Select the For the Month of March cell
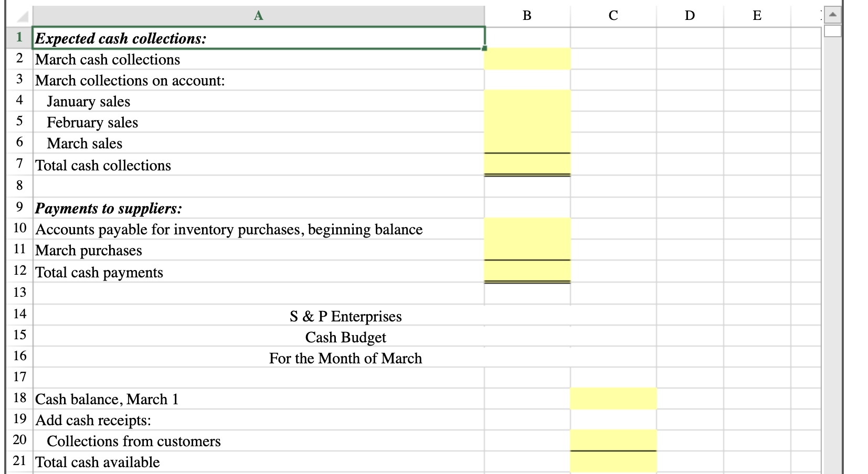 click(346, 358)
